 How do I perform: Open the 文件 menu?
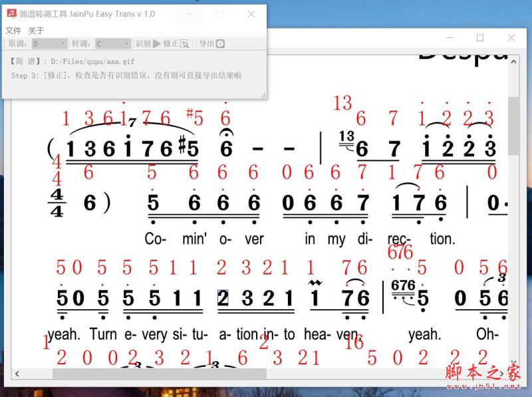coord(13,31)
